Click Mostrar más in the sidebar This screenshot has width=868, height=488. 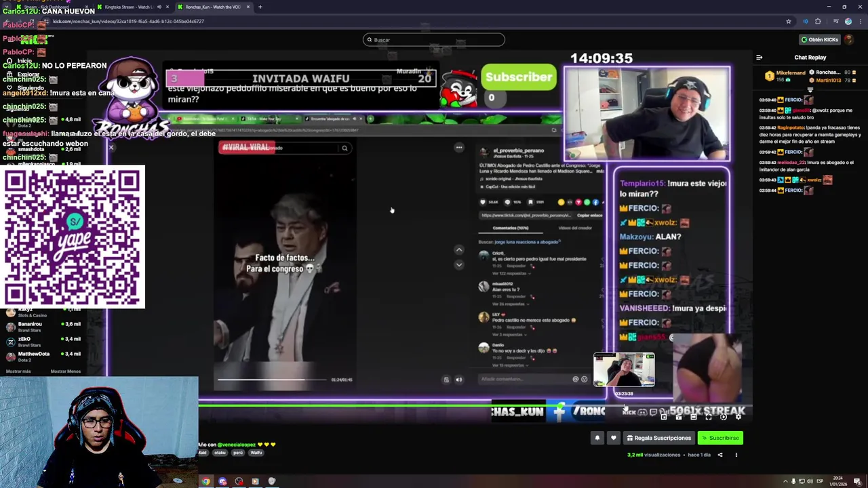tap(18, 371)
